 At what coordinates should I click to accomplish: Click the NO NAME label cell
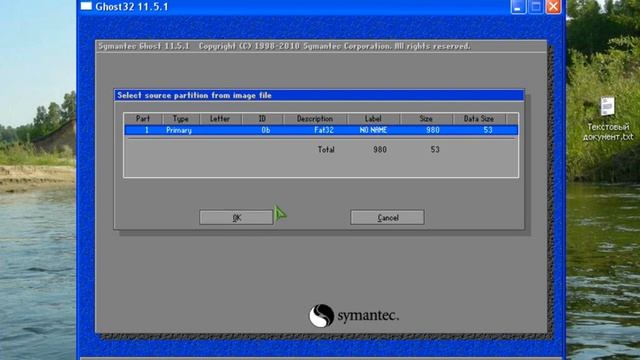[x=373, y=130]
